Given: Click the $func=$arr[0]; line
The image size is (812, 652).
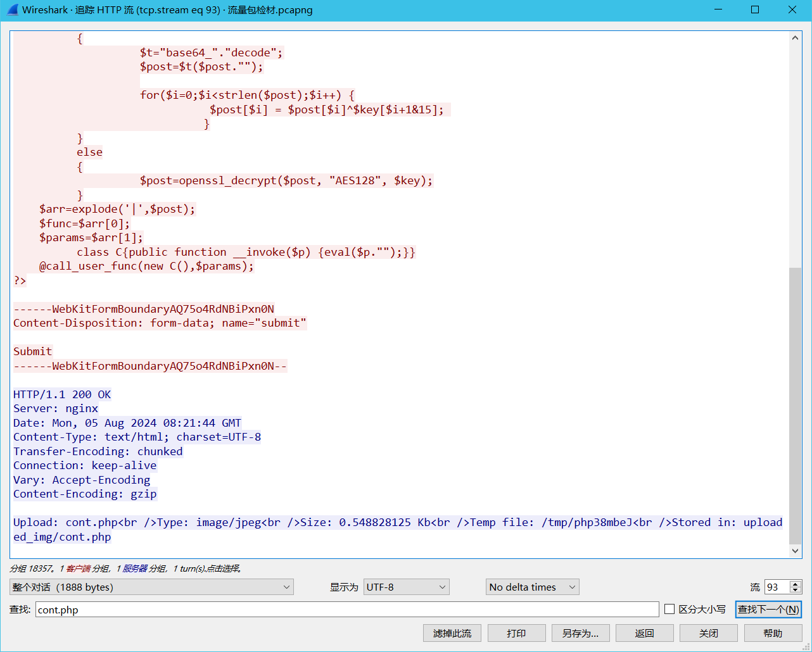Looking at the screenshot, I should (x=84, y=223).
